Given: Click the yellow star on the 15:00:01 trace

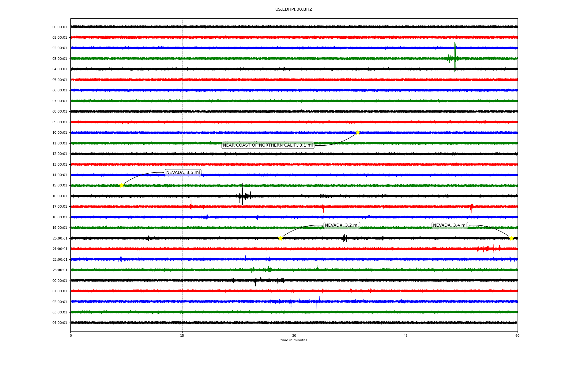Looking at the screenshot, I should pyautogui.click(x=122, y=185).
